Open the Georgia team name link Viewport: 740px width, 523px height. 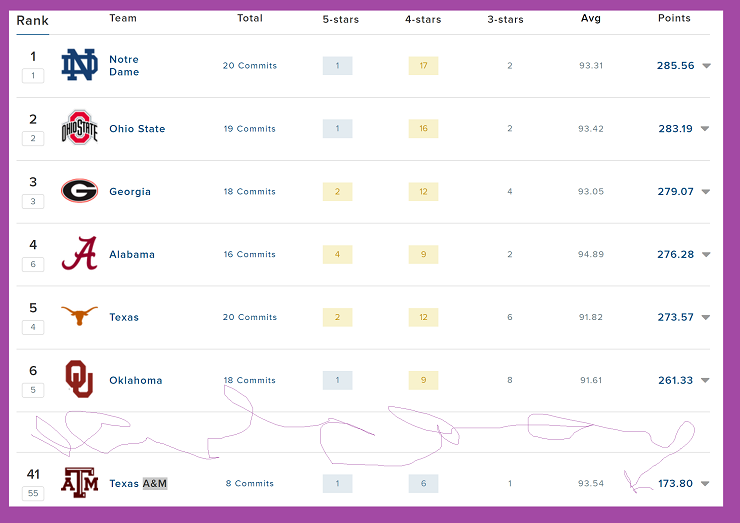tap(130, 192)
